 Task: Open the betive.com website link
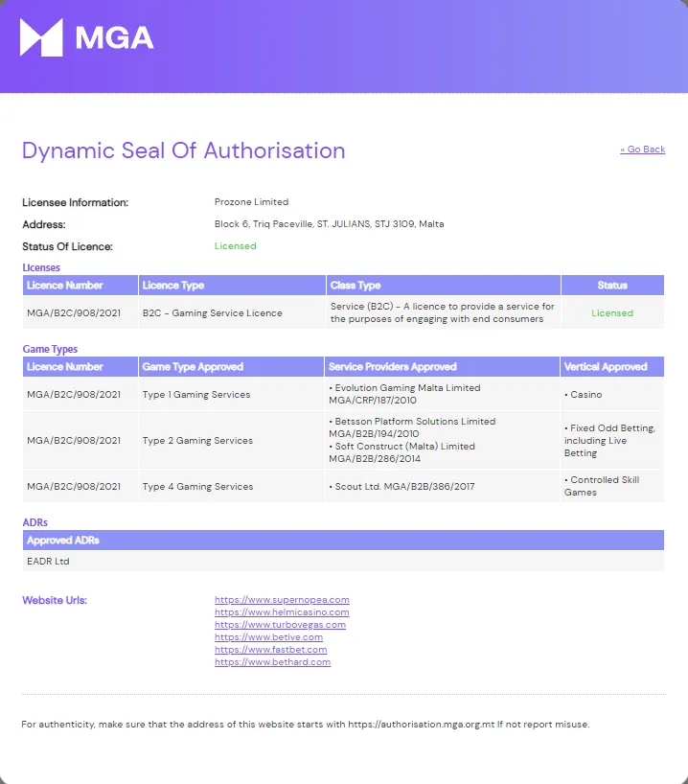pyautogui.click(x=268, y=637)
